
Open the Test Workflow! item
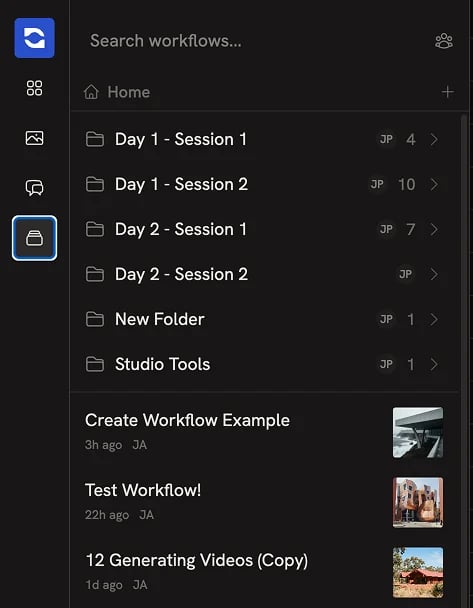pyautogui.click(x=264, y=502)
